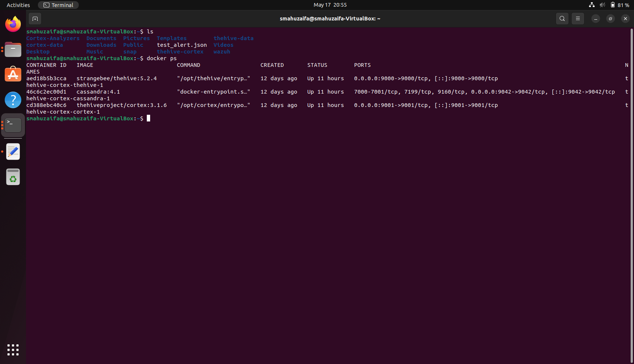Click the muted volume icon
634x364 pixels.
(x=602, y=5)
